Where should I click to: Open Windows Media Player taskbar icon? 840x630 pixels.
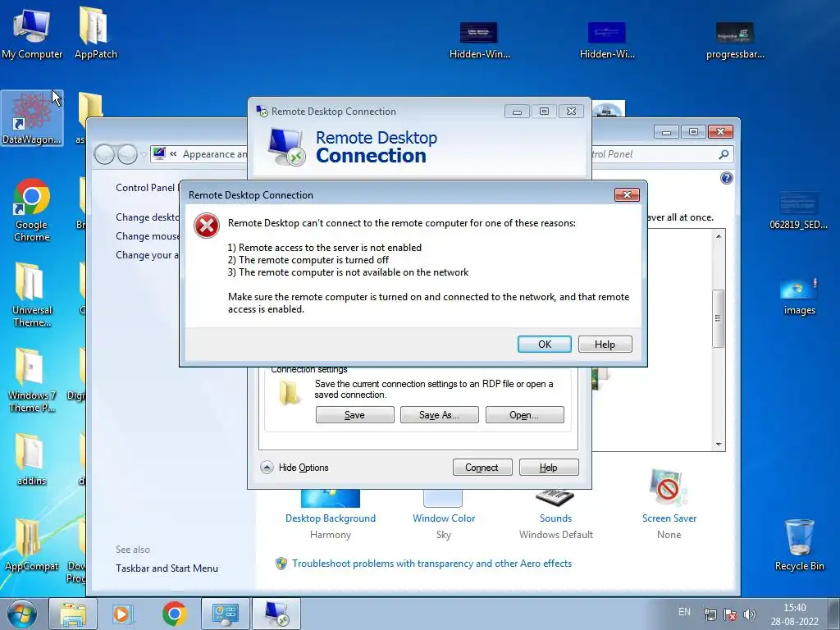[x=123, y=614]
